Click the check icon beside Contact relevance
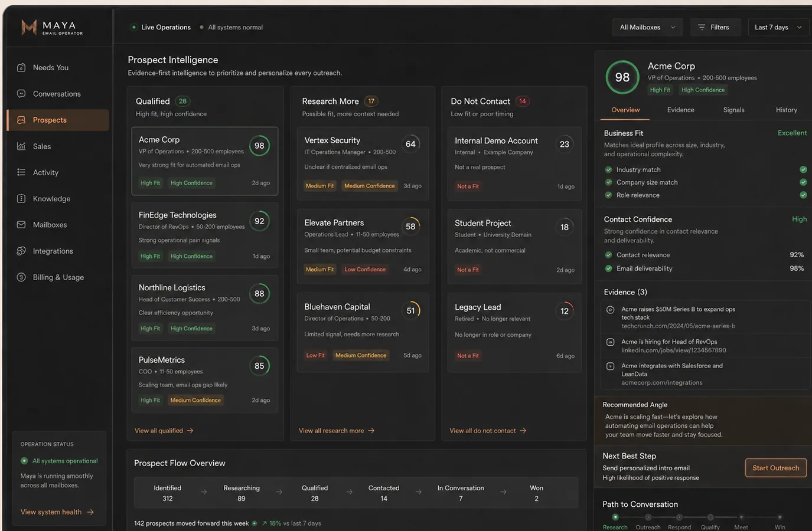 (x=608, y=255)
